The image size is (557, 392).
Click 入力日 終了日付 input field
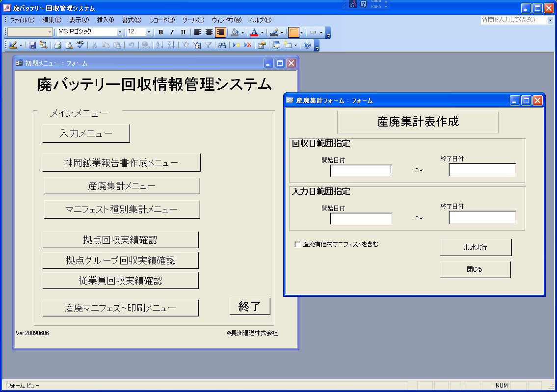click(482, 218)
